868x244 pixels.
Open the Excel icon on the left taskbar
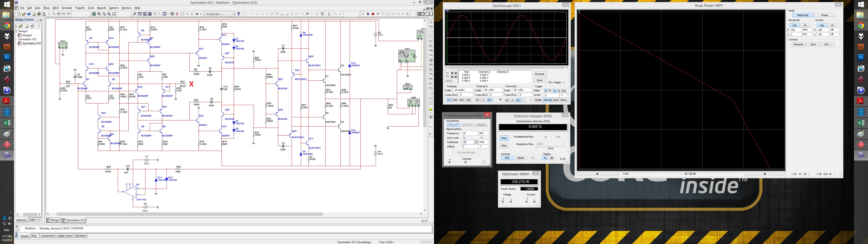[7, 123]
